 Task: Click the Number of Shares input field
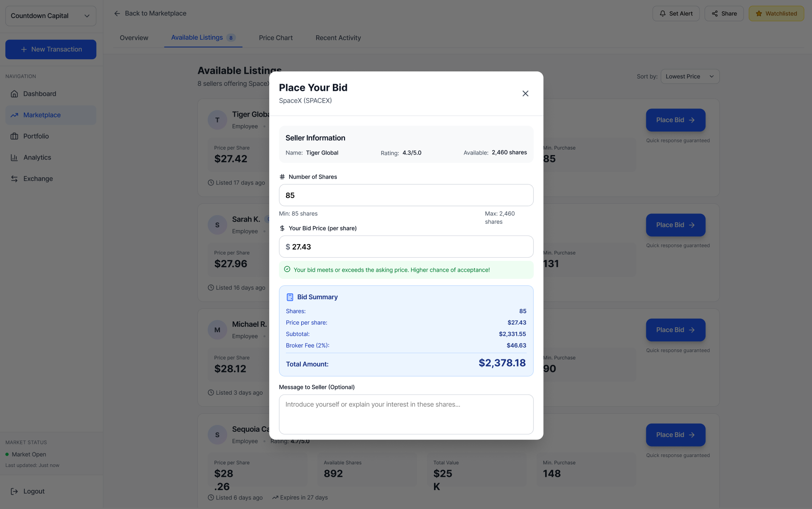coord(406,195)
